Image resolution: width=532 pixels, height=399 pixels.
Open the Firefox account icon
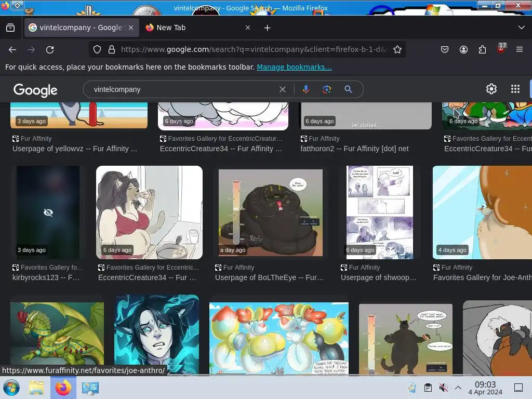pyautogui.click(x=463, y=49)
